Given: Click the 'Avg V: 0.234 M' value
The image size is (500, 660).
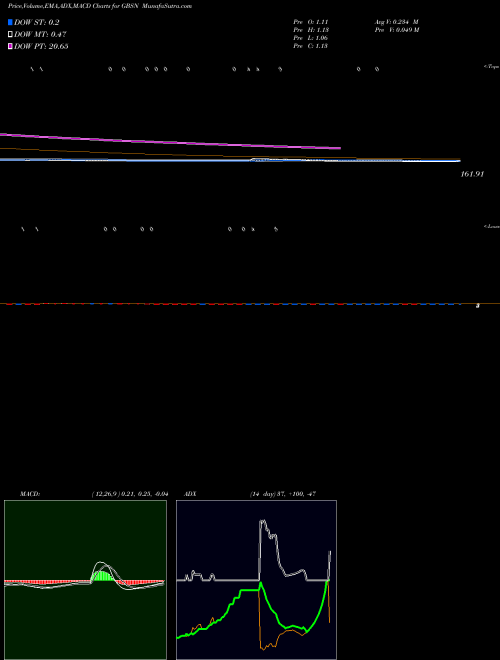Looking at the screenshot, I should tap(397, 21).
